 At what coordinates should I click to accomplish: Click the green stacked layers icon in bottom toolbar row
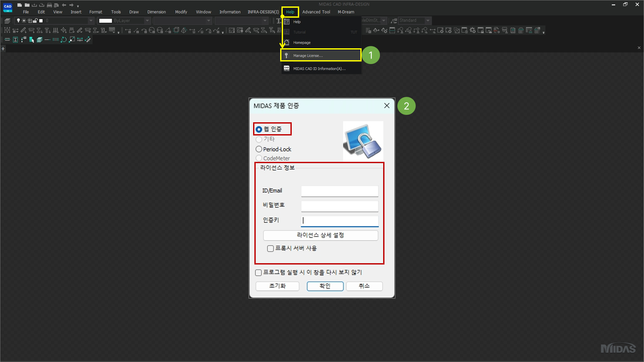[40, 40]
